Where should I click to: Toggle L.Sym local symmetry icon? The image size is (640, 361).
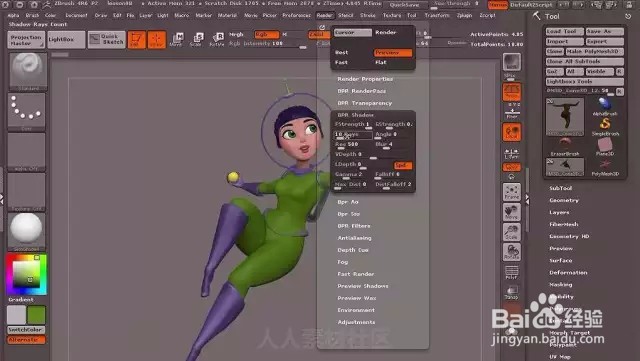click(512, 153)
